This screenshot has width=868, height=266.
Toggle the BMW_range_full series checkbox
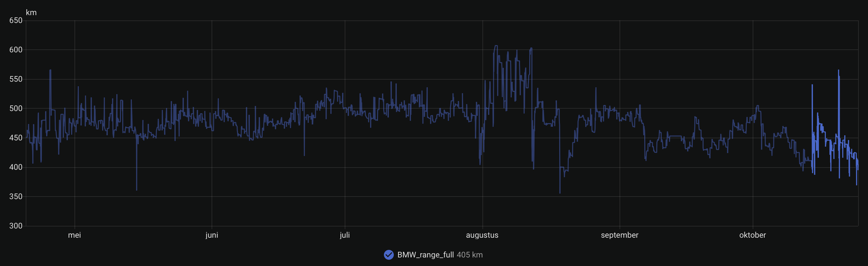coord(389,255)
